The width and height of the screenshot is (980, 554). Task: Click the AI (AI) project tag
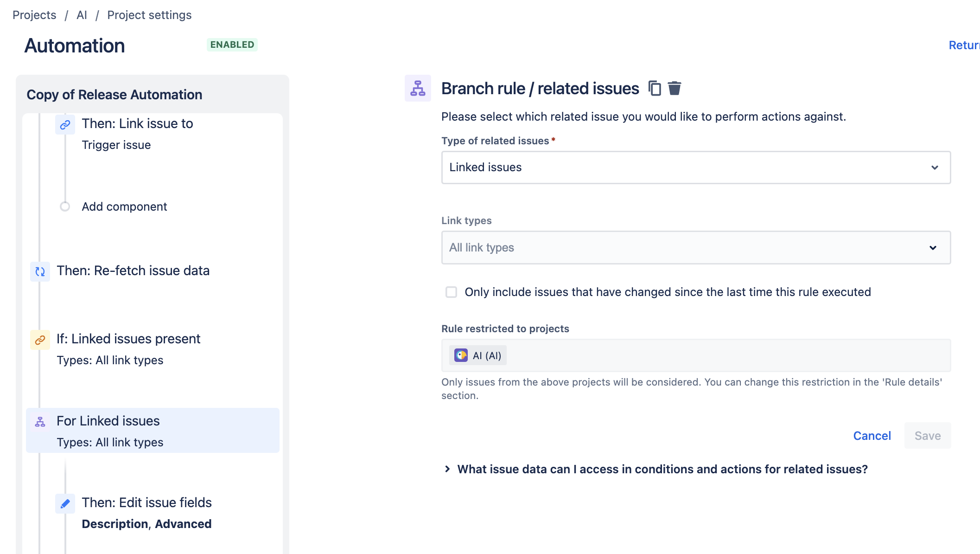pos(478,355)
